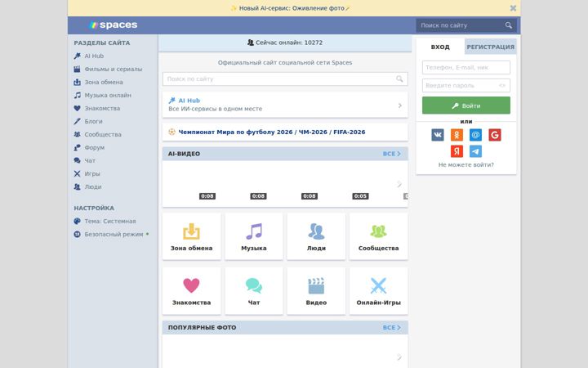Screen dimensions: 588x368
Task: Switch to the РЕГИСТРАЦИЯ tab
Action: tap(491, 47)
